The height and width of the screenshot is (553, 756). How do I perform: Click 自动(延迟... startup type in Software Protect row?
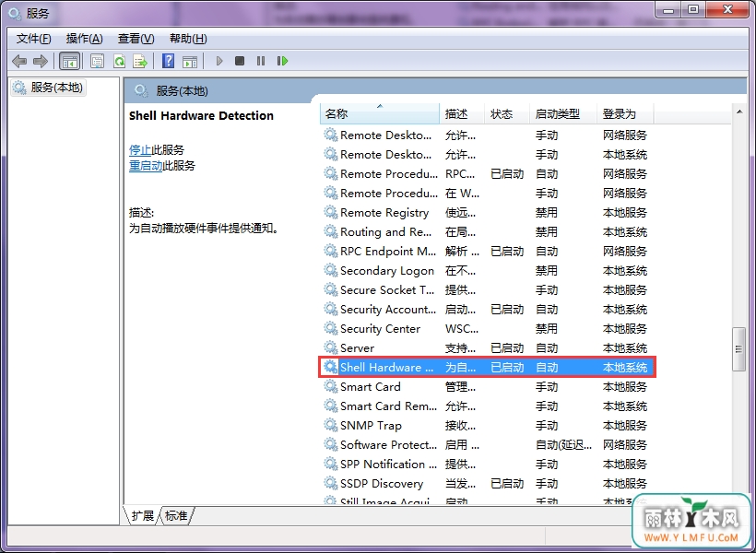click(563, 444)
